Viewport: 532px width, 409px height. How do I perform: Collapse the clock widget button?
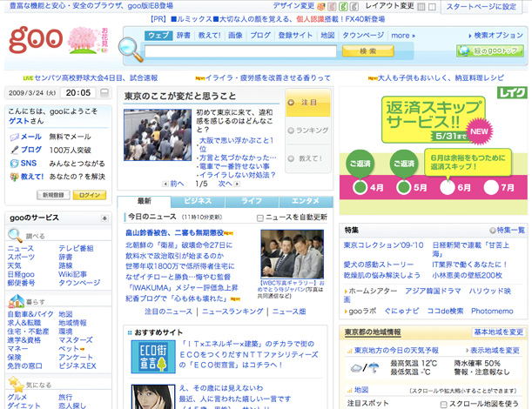coord(104,92)
